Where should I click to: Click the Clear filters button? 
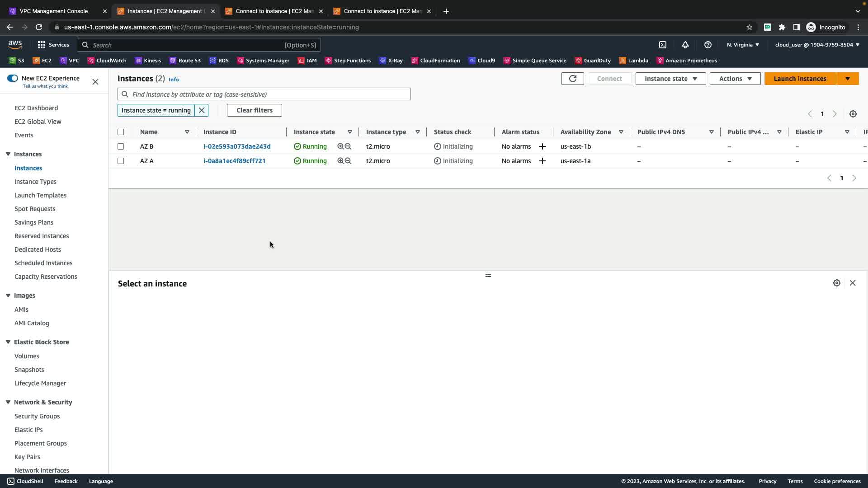pyautogui.click(x=255, y=110)
